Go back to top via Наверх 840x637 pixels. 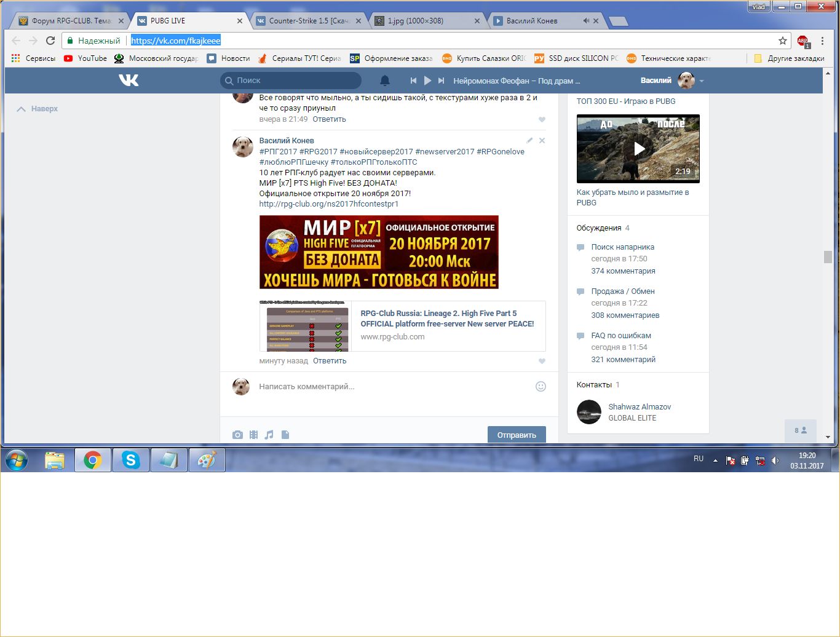(x=37, y=109)
